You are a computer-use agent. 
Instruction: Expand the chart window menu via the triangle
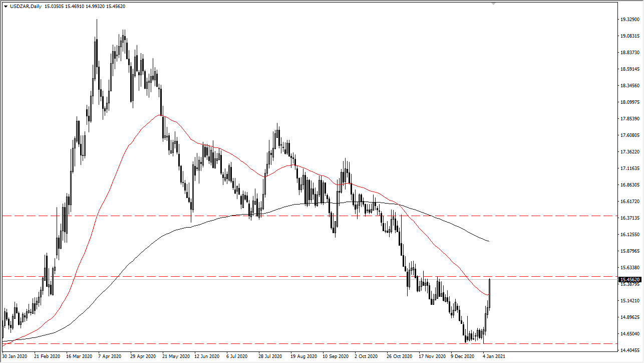click(x=6, y=6)
